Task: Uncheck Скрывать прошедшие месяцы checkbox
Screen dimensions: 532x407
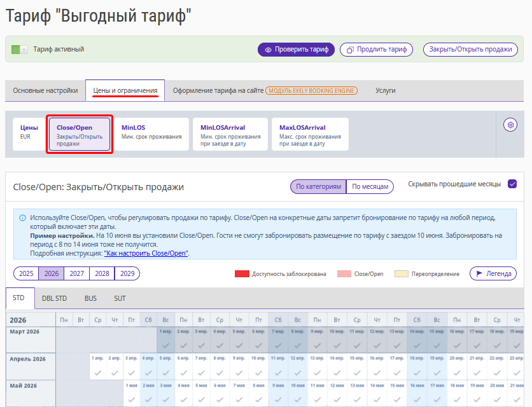Action: coord(512,184)
